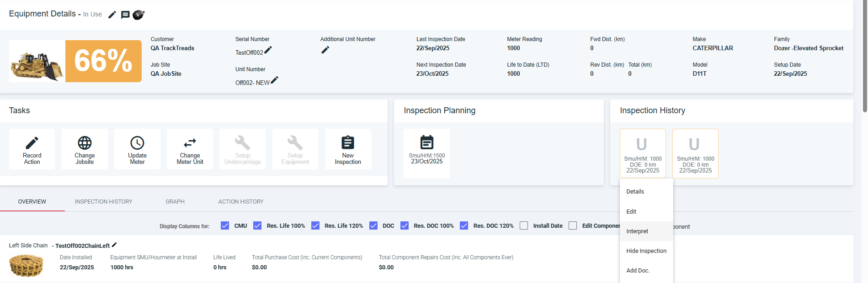Viewport: 868px width, 283px height.
Task: Click the Left Side Chain thumbnail image
Action: [27, 265]
